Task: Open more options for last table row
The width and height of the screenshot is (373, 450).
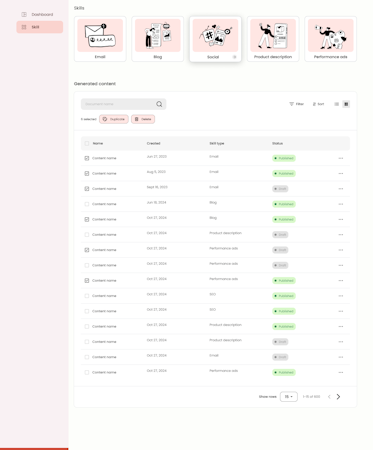Action: [x=341, y=372]
